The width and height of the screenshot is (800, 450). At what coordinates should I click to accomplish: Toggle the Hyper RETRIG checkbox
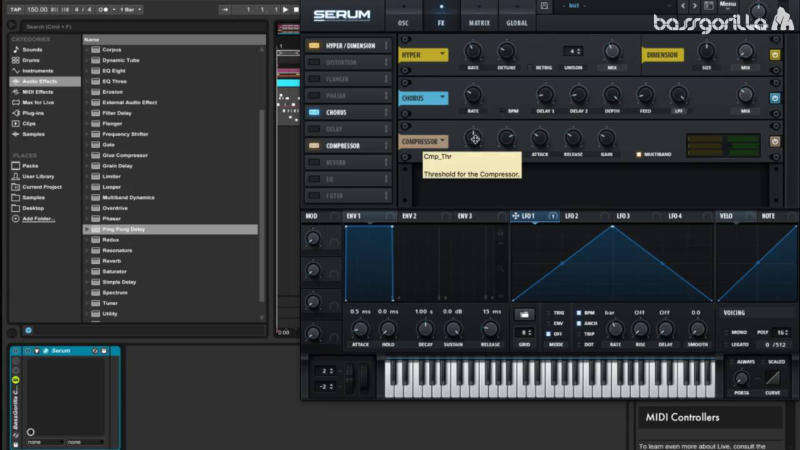tap(529, 67)
